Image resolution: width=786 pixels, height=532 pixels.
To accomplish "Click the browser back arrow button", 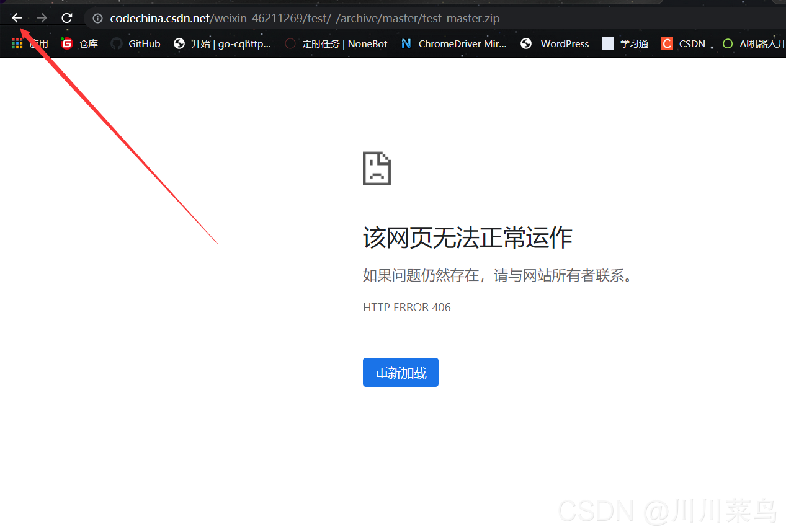I will pyautogui.click(x=17, y=18).
